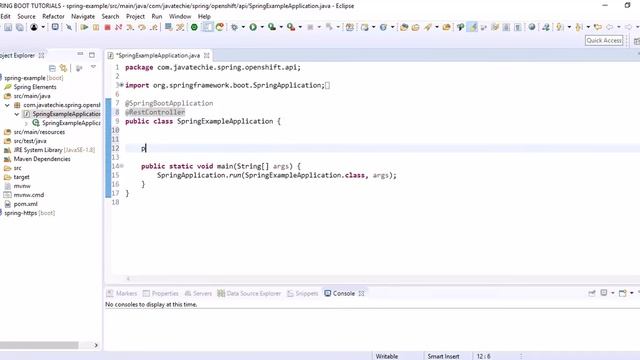Open the Search menu

point(110,16)
